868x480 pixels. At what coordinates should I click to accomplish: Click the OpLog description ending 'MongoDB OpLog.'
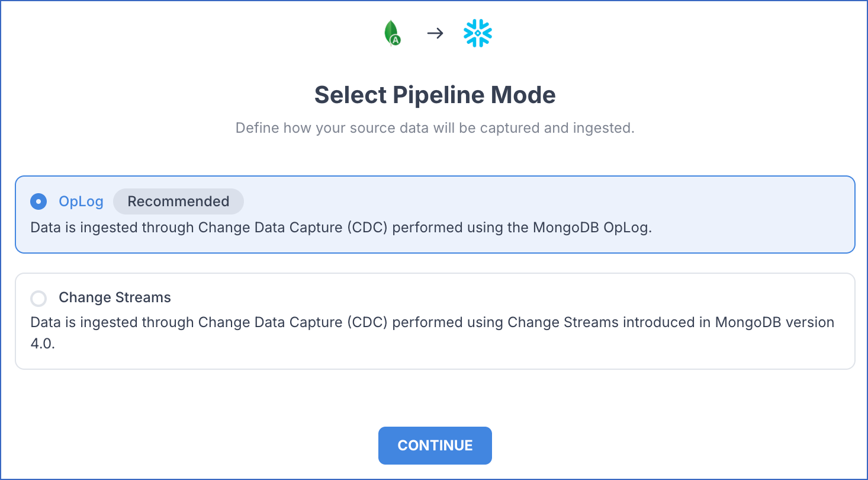(340, 228)
